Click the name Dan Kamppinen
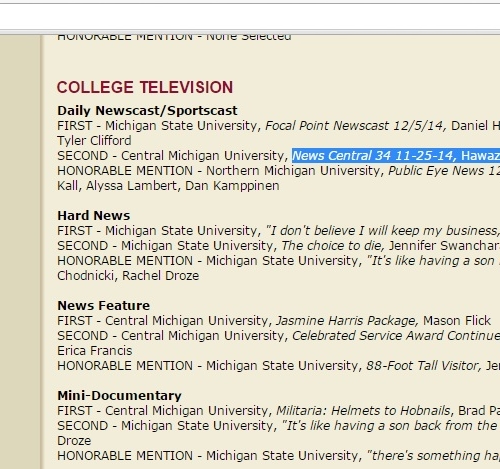Image resolution: width=500 pixels, height=469 pixels. [232, 186]
